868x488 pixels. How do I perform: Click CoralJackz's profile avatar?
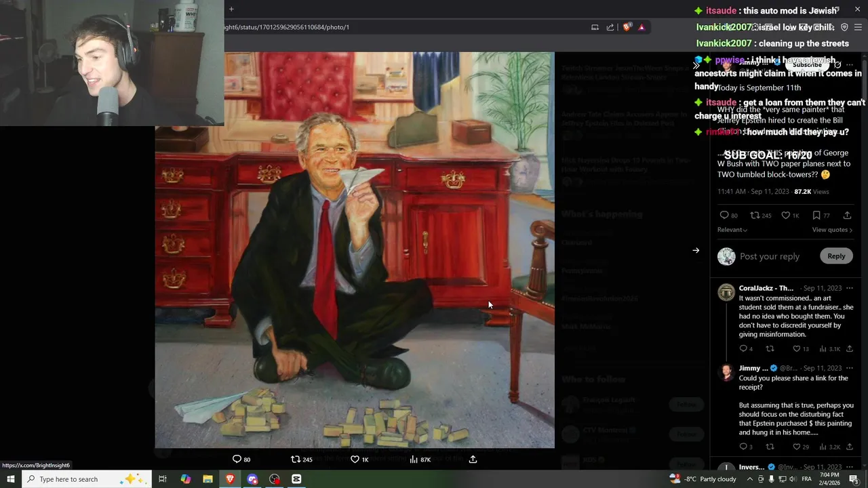pos(726,292)
